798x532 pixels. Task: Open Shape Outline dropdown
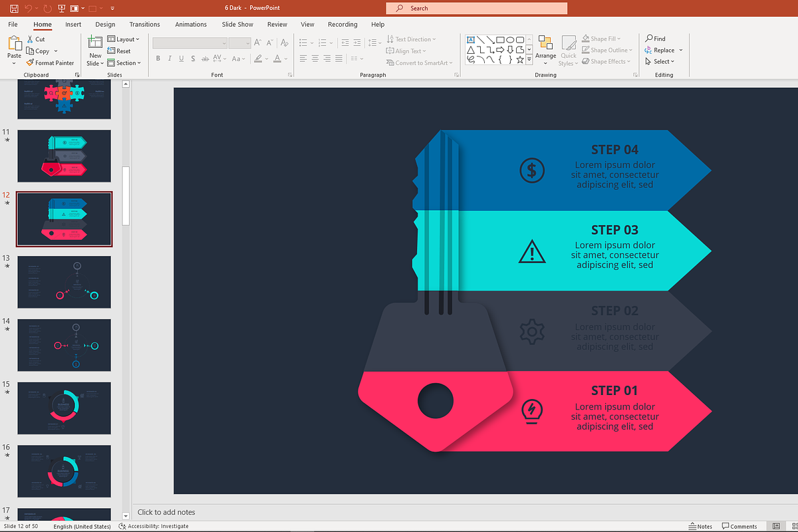(x=606, y=50)
